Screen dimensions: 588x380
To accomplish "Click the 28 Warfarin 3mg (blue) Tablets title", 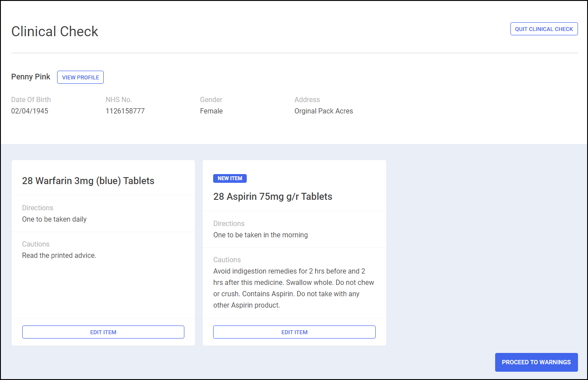I will click(x=88, y=181).
